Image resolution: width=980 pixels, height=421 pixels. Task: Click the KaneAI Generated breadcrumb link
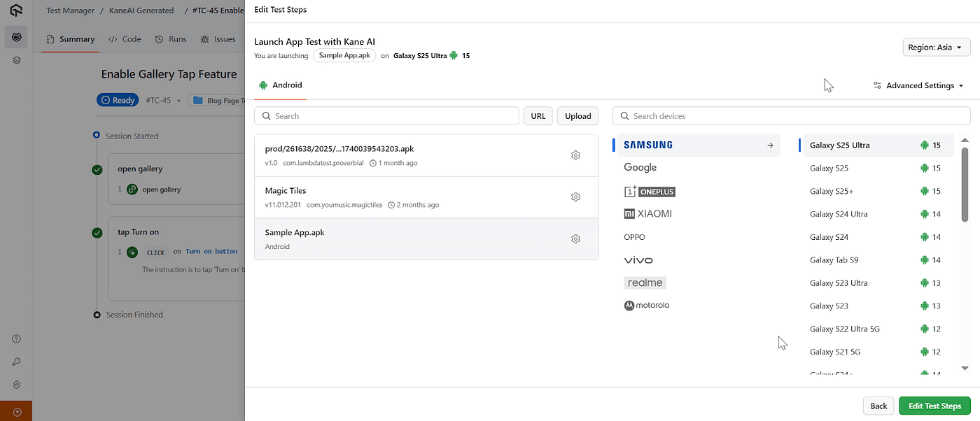coord(141,10)
